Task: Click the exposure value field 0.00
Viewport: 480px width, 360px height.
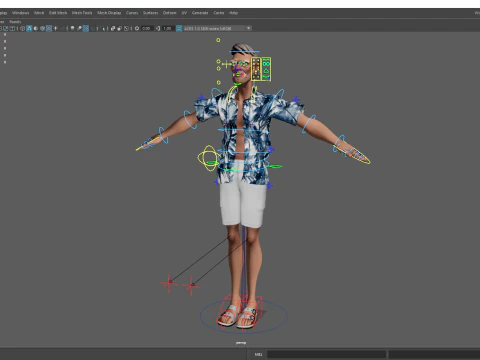Action: click(146, 28)
